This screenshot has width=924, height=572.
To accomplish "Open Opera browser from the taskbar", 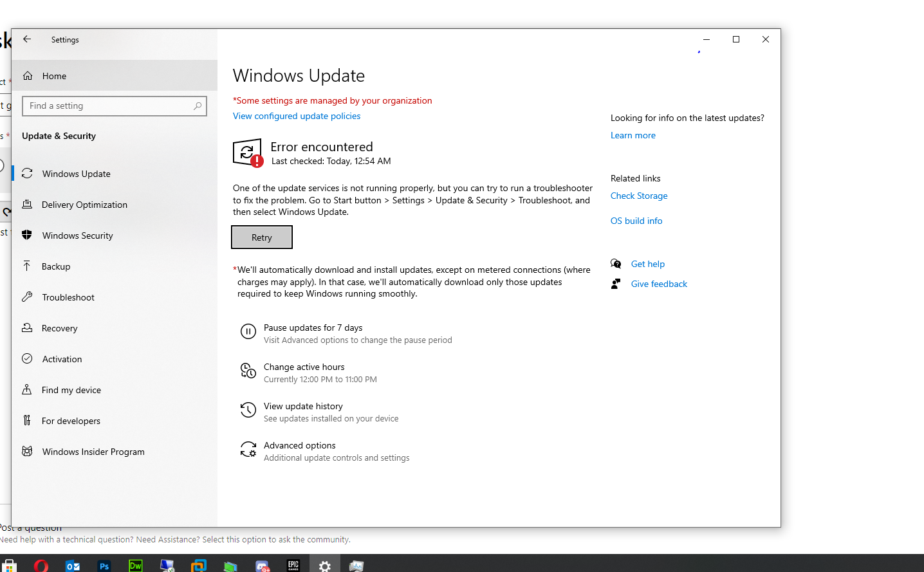I will coord(41,566).
